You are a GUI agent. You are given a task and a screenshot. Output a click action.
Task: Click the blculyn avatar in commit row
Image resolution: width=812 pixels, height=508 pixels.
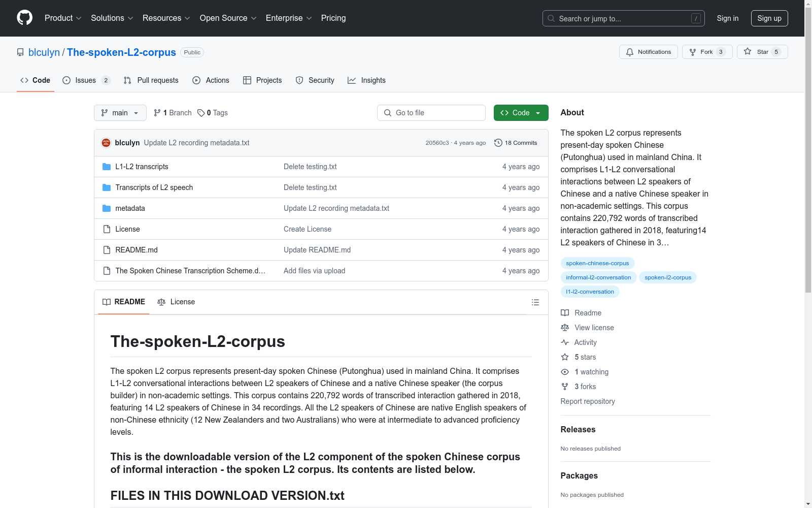[x=106, y=143]
